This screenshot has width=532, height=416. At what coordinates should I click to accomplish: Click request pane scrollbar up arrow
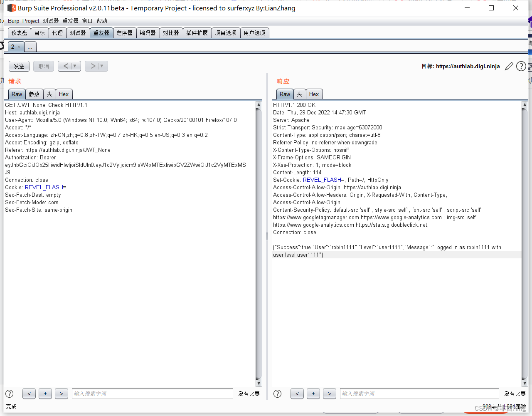pos(259,105)
